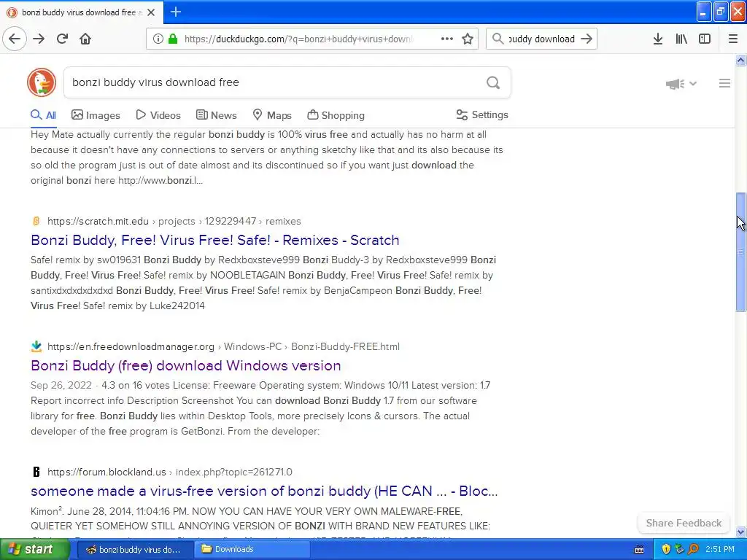Go back to the previous page
Screen dimensions: 747x560
pyautogui.click(x=15, y=39)
